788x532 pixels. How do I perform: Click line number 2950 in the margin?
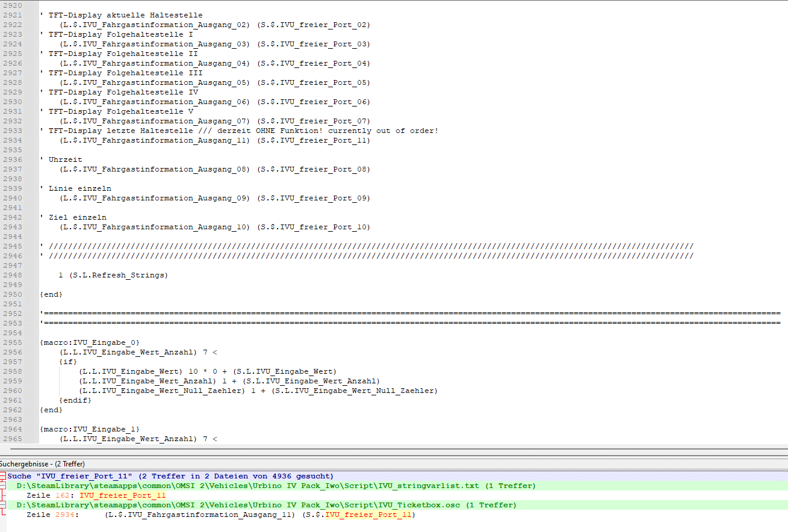[13, 294]
